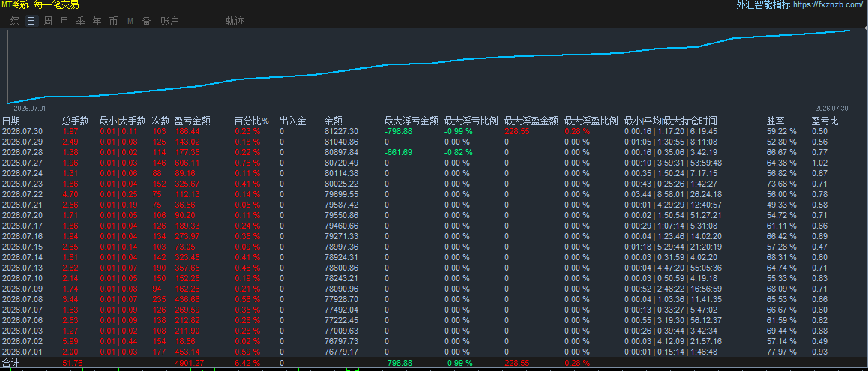Click floating loss ratio -0.82 %

point(458,152)
